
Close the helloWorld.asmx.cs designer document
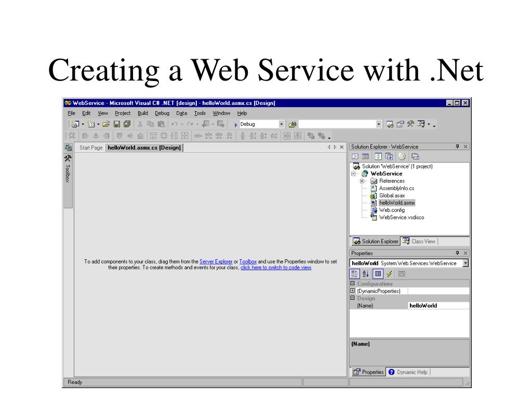[x=342, y=147]
